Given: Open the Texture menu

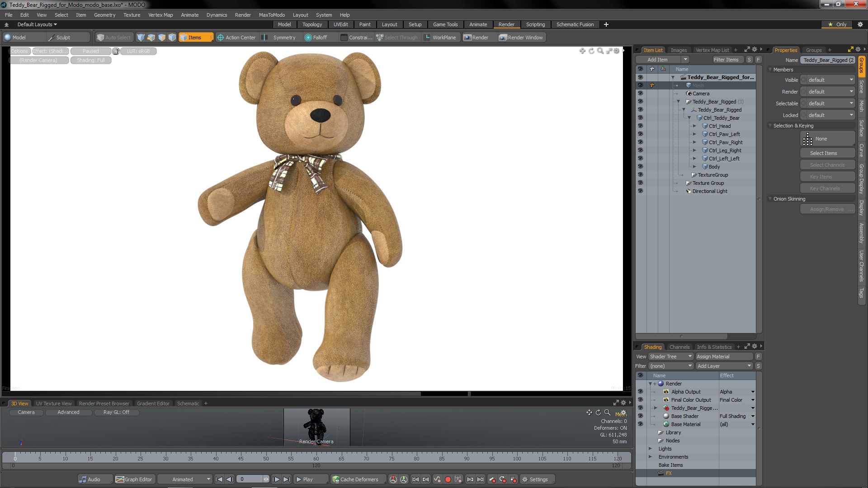Looking at the screenshot, I should pos(132,15).
